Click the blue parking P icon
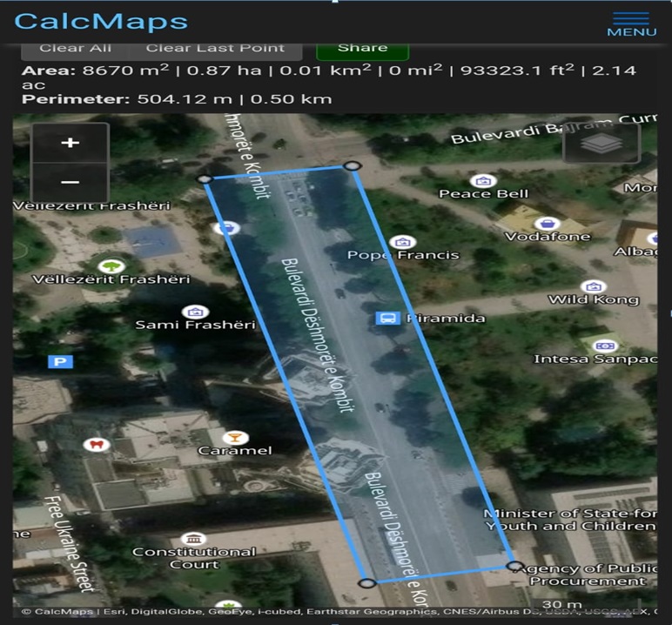 [x=61, y=361]
